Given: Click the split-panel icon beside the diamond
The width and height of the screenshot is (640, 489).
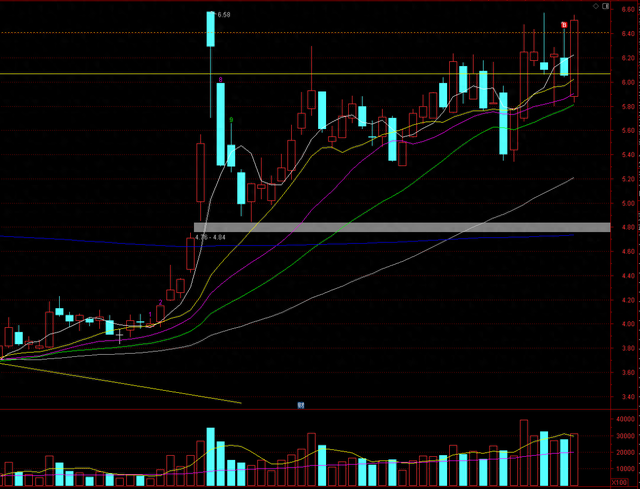Looking at the screenshot, I should 606,6.
